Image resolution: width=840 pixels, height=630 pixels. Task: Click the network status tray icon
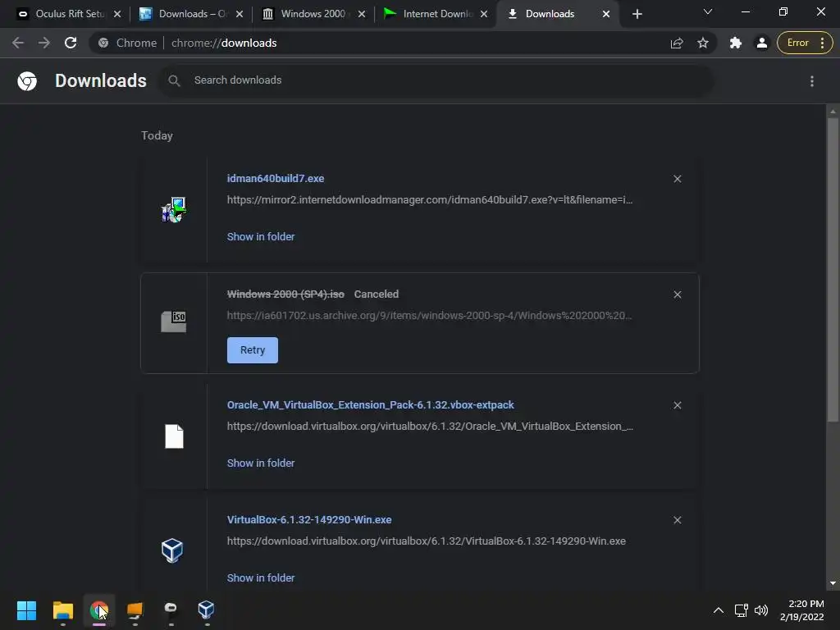(741, 610)
